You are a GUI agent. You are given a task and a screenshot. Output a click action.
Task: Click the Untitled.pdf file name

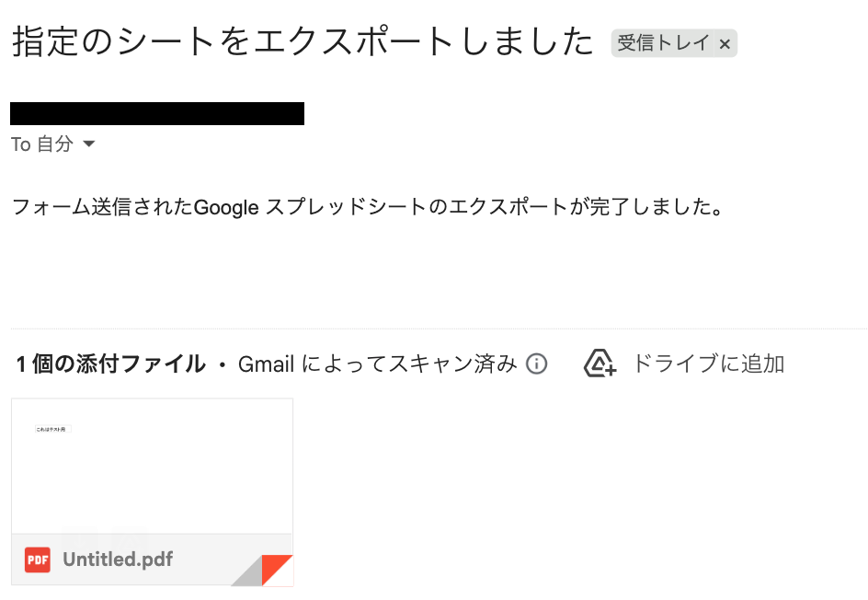click(x=118, y=559)
